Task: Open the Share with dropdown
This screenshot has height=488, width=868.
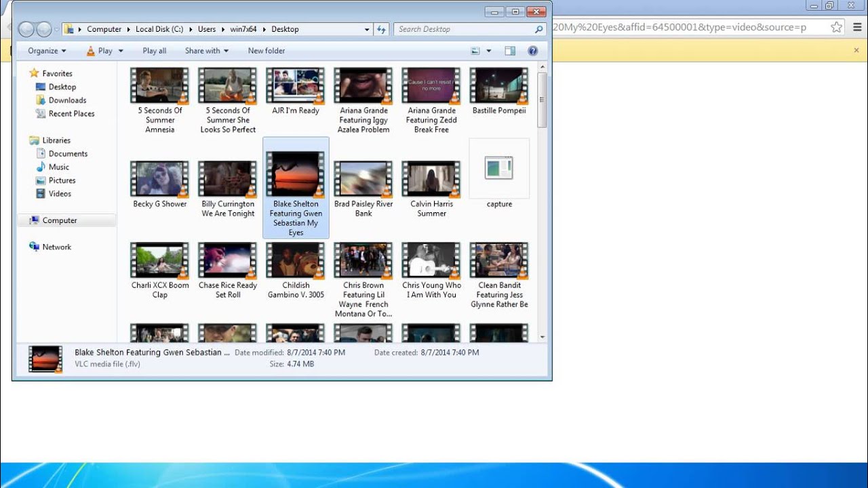Action: pos(207,51)
